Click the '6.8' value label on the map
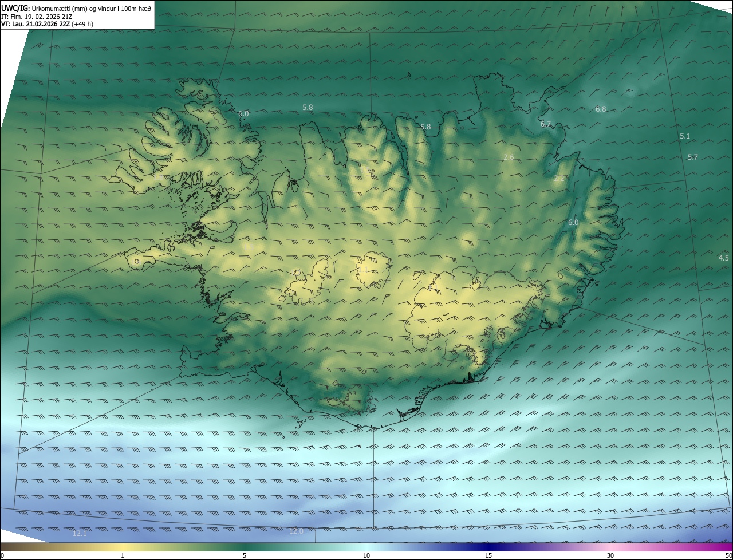733x560 pixels. tap(601, 109)
